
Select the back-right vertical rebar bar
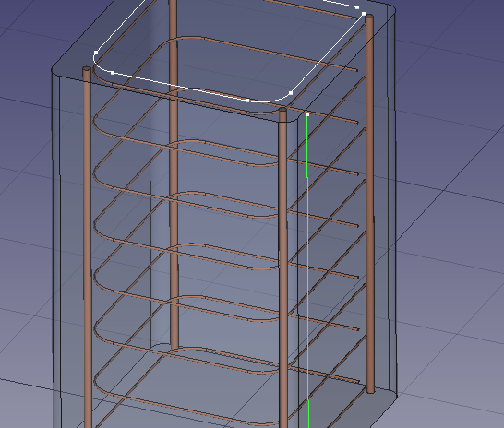click(x=370, y=204)
